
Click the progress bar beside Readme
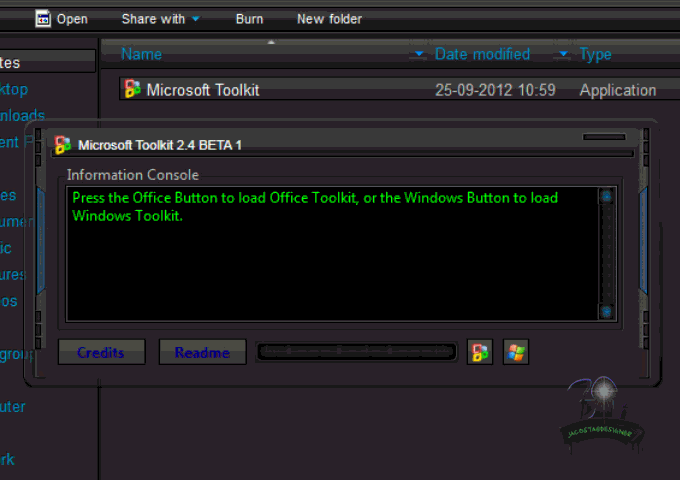click(356, 351)
